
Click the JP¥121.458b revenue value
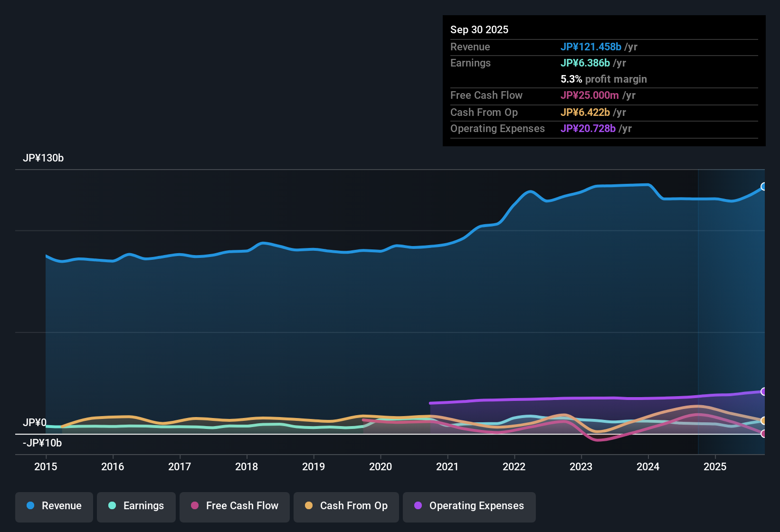(x=591, y=47)
